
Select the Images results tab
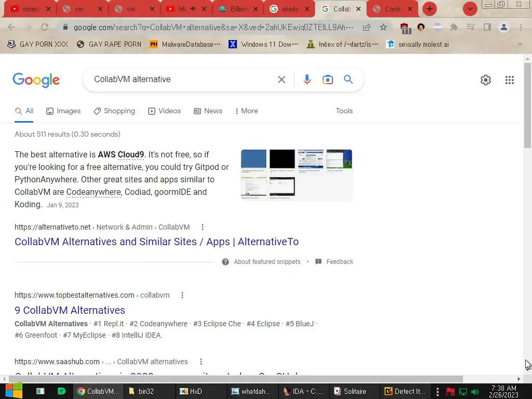[x=63, y=111]
